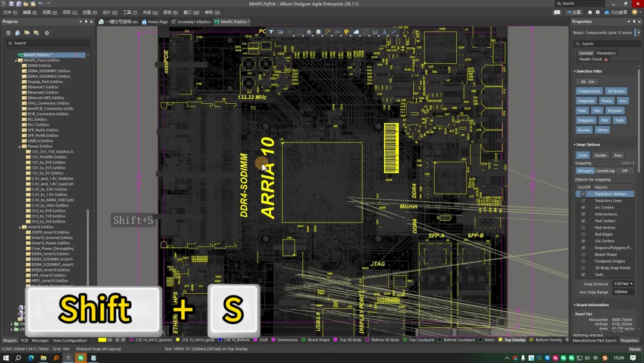Click the Place Keepout line icon
This screenshot has height=363, width=644.
(366, 32)
